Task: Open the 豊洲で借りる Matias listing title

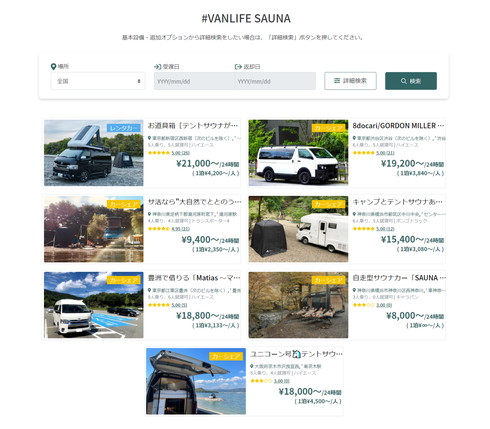Action: pos(194,278)
